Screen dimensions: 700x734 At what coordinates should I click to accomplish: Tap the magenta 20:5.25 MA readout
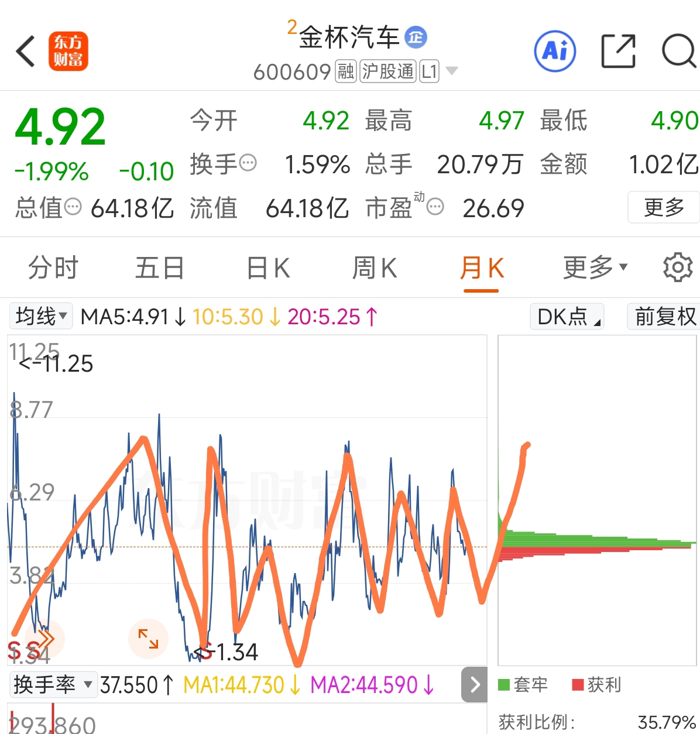[332, 317]
